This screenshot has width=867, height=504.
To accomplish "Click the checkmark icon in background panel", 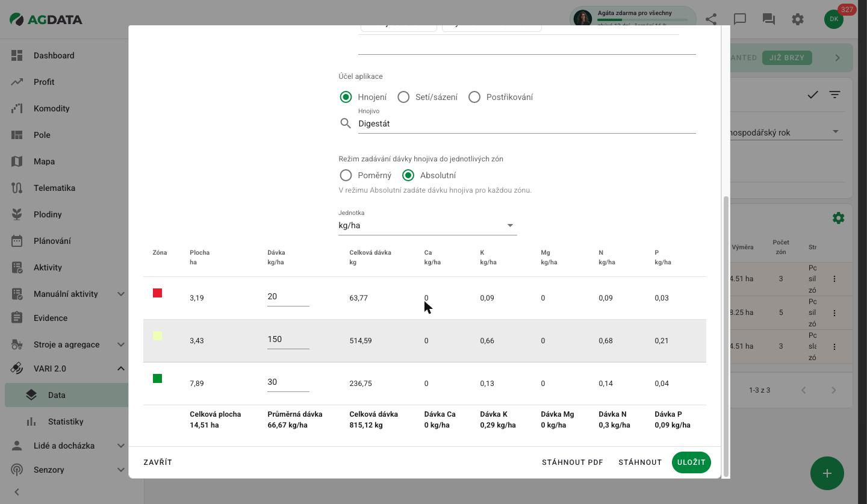I will tap(813, 95).
